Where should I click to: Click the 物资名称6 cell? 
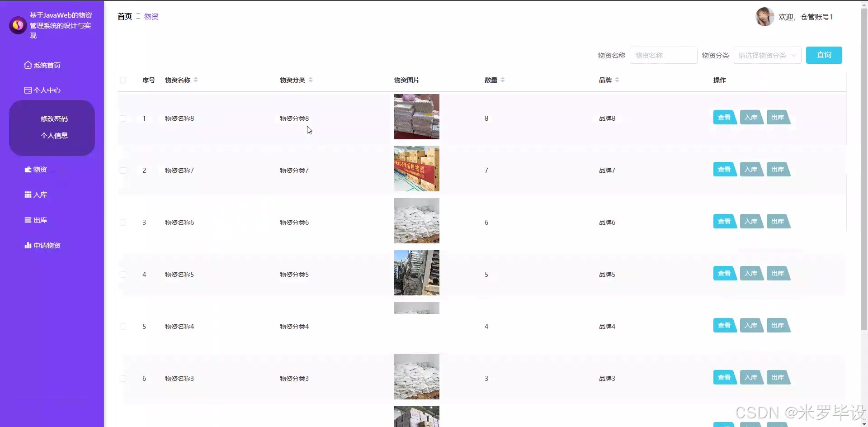click(179, 223)
